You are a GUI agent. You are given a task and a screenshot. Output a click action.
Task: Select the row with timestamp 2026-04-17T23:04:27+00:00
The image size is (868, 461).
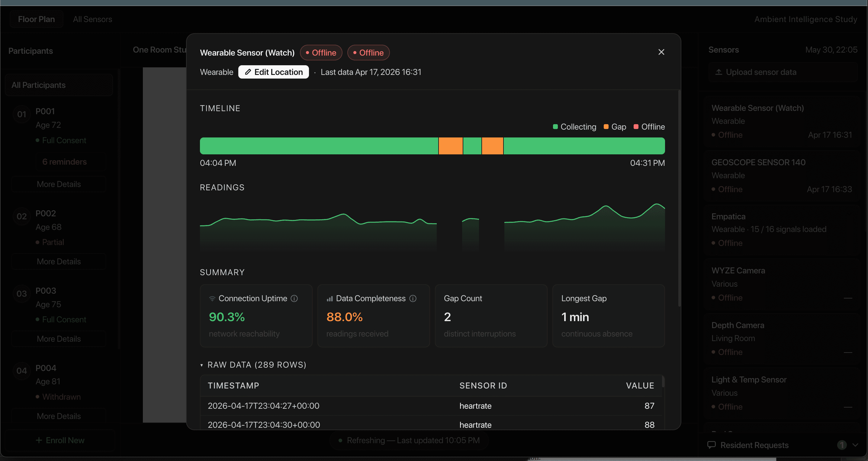[431, 406]
